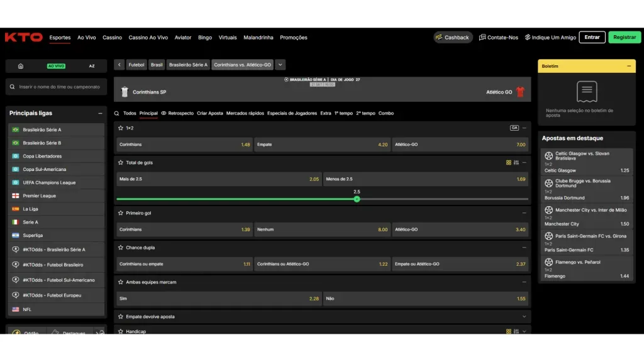
Task: Toggle the AO VIVO filter in the sidebar
Action: (x=56, y=66)
